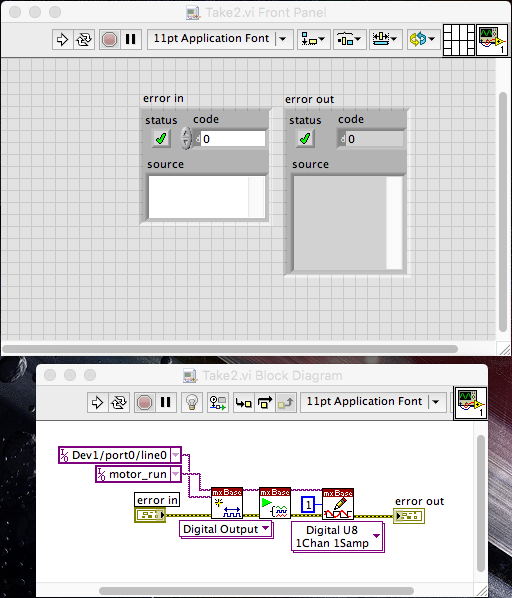Click the Run arrow in Front Panel toolbar
This screenshot has height=598, width=512.
pos(62,39)
